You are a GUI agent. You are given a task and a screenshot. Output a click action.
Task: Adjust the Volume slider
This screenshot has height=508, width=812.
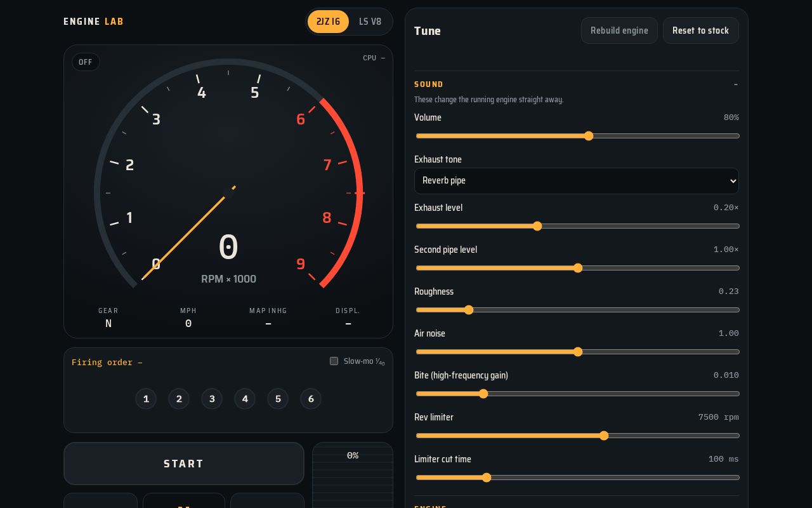[577, 136]
